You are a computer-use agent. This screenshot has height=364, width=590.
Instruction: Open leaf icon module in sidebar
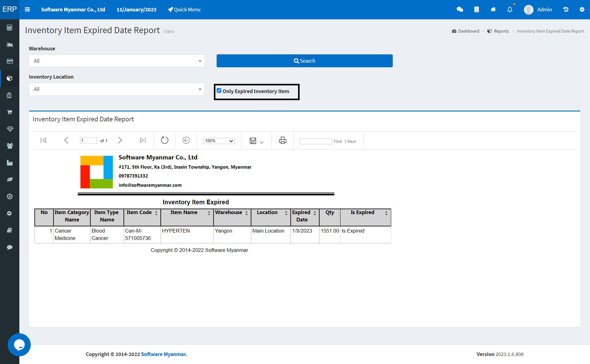(10, 179)
